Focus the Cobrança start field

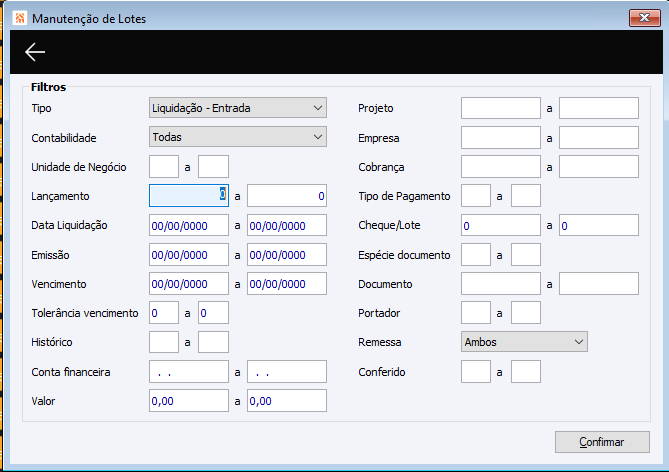(501, 166)
